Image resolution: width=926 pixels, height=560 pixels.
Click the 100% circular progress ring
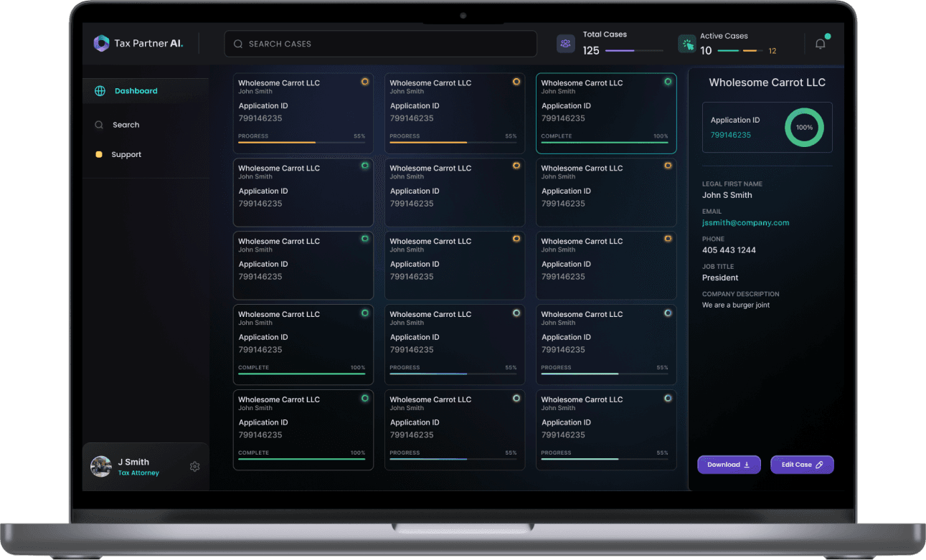tap(804, 127)
